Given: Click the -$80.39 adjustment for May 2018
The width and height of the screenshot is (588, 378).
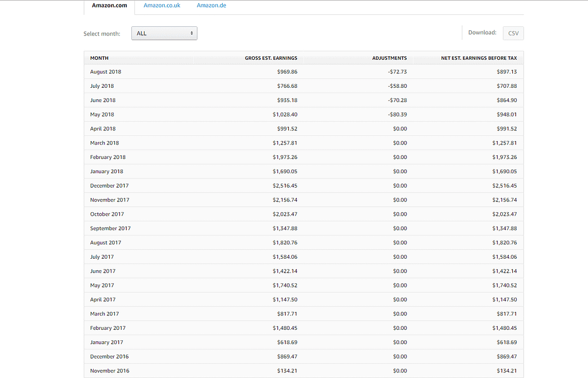Looking at the screenshot, I should tap(395, 115).
